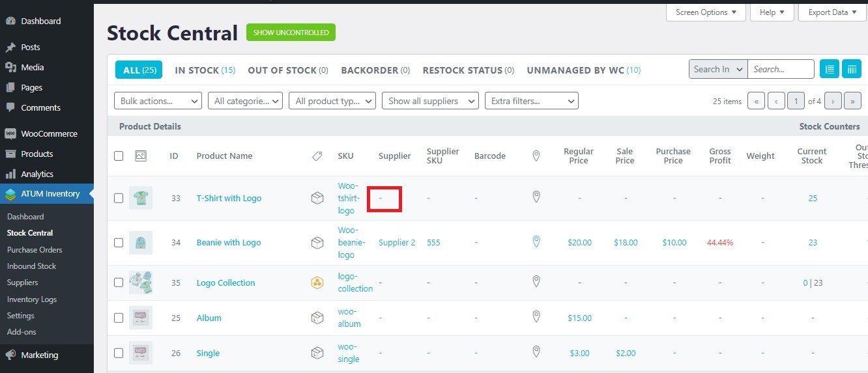Click the location pin for Single row

[x=536, y=352]
